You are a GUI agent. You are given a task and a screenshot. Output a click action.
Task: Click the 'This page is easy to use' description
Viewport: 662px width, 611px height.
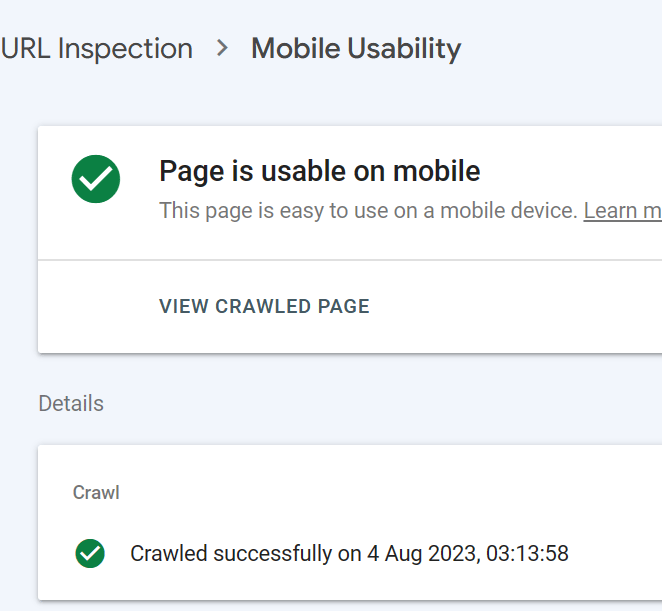[368, 211]
